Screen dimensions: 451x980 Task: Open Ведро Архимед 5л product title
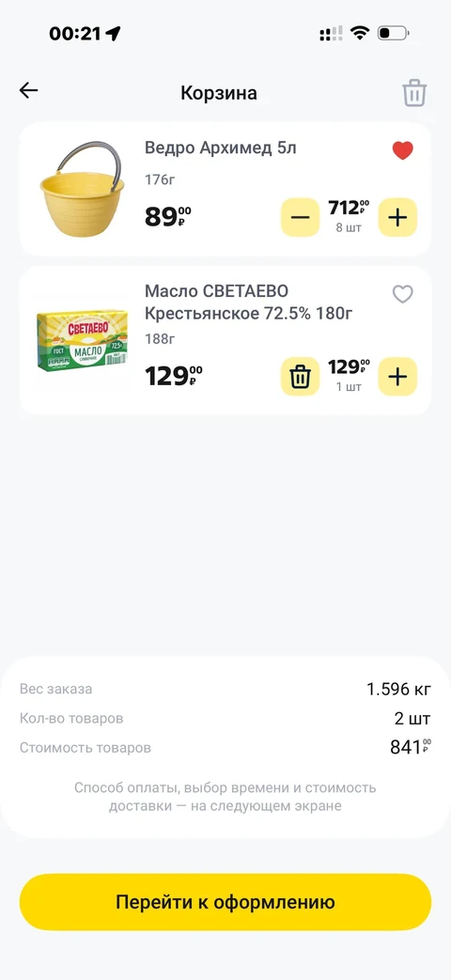[221, 148]
